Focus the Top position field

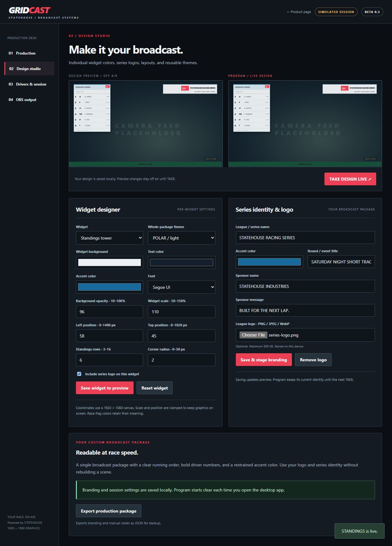click(181, 336)
